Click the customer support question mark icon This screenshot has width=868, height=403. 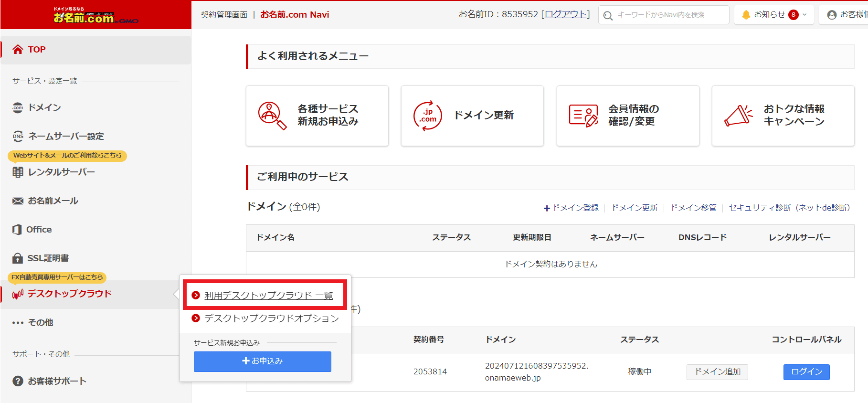(18, 381)
